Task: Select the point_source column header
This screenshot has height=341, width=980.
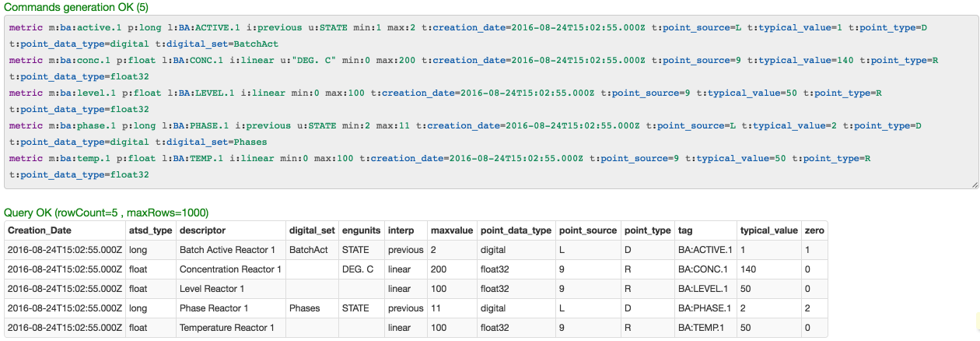Action: click(x=588, y=230)
